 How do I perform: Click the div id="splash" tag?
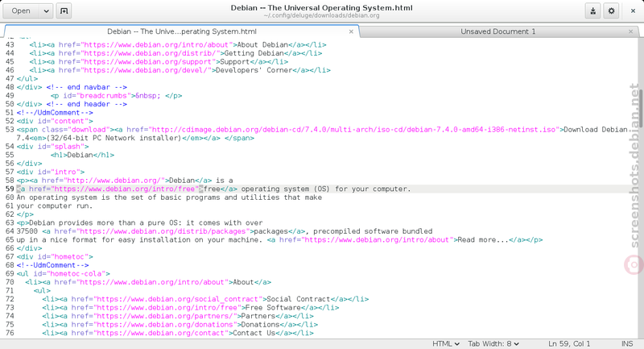[52, 147]
